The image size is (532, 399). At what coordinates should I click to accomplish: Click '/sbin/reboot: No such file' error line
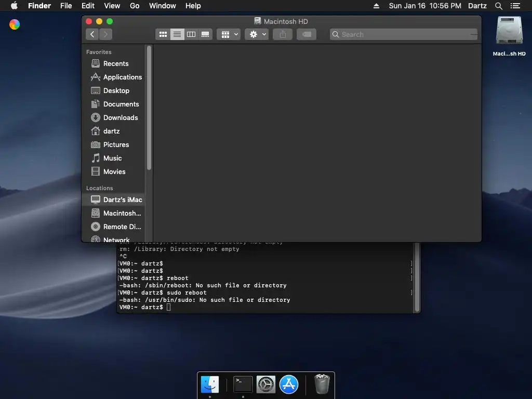(203, 285)
